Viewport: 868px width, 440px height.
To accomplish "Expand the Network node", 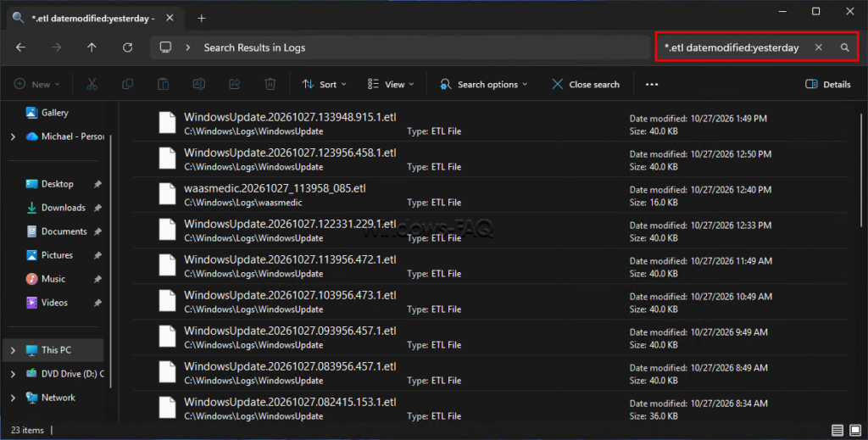I will click(13, 398).
